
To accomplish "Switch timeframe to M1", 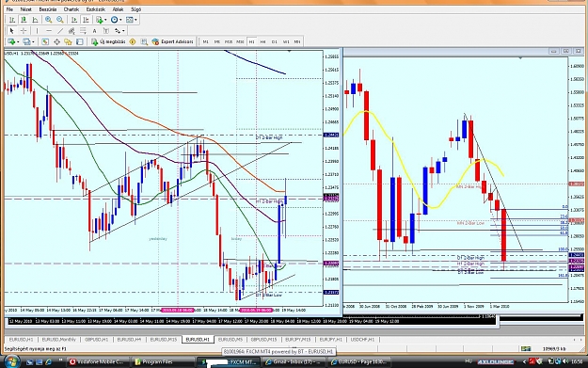I will pyautogui.click(x=205, y=41).
